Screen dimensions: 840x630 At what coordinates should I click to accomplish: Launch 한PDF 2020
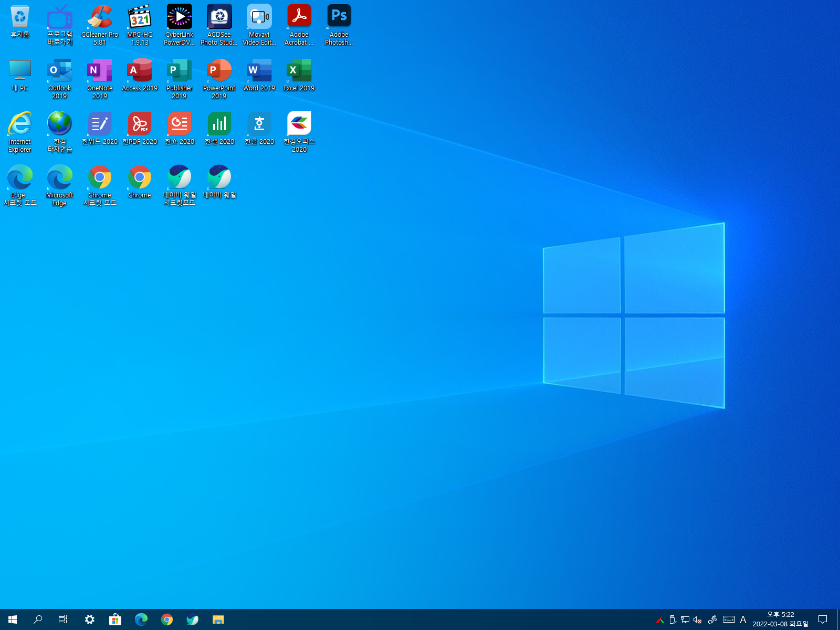pos(140,129)
